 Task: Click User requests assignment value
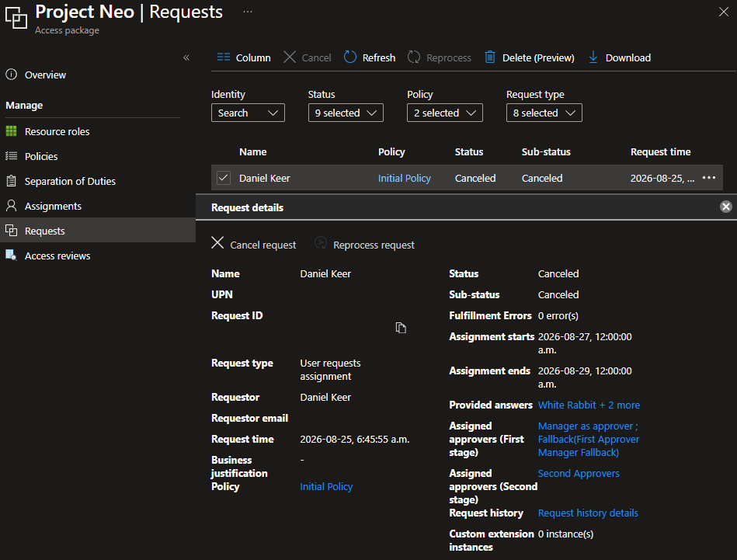pos(330,370)
